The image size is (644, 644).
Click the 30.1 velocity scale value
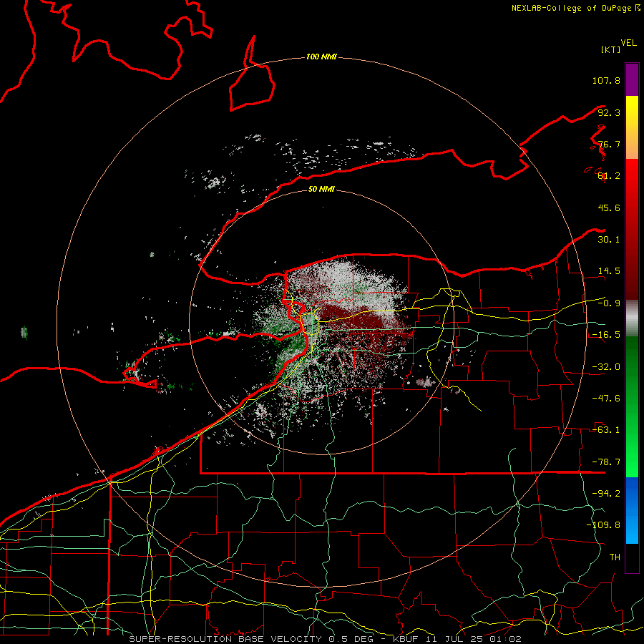click(x=609, y=240)
